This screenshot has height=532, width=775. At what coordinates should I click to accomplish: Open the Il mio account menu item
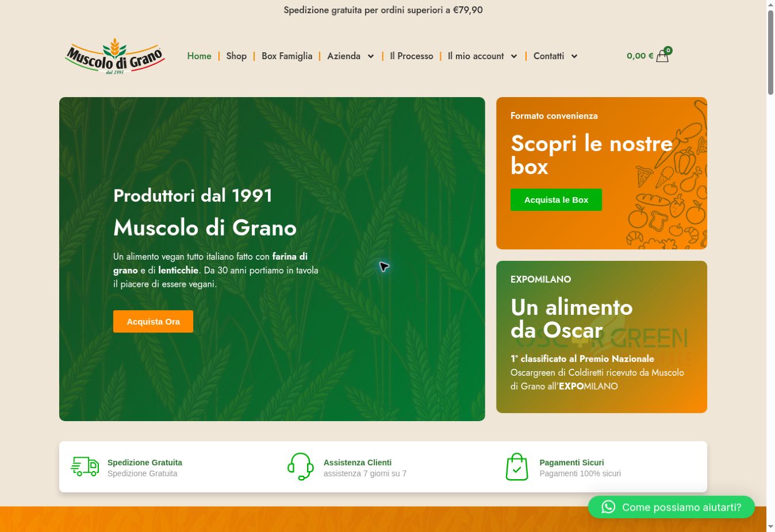[x=476, y=56]
